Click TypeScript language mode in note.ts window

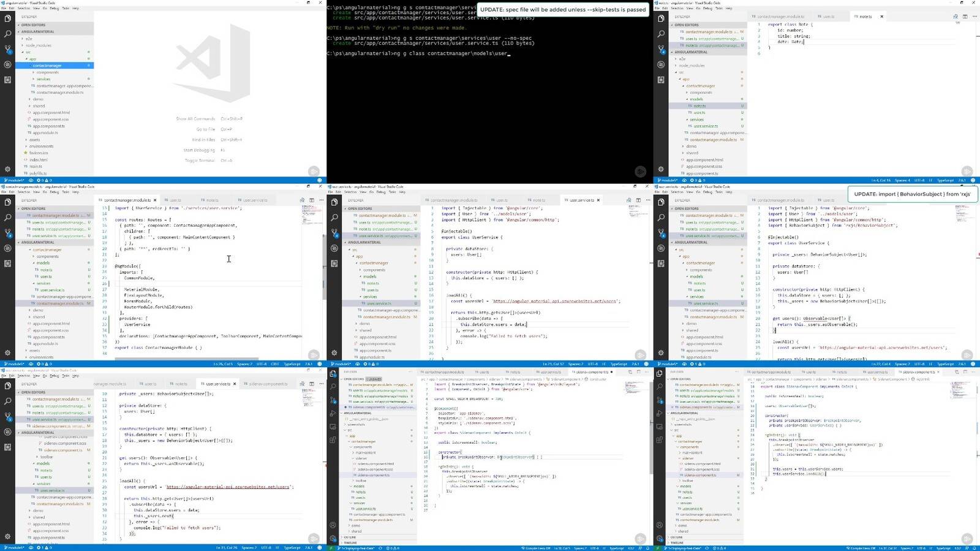(x=945, y=180)
